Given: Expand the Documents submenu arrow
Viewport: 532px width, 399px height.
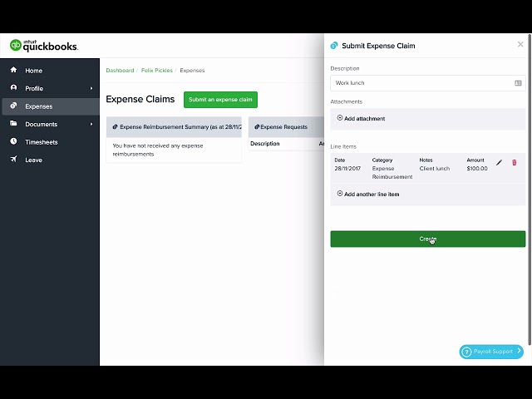Looking at the screenshot, I should coord(91,124).
